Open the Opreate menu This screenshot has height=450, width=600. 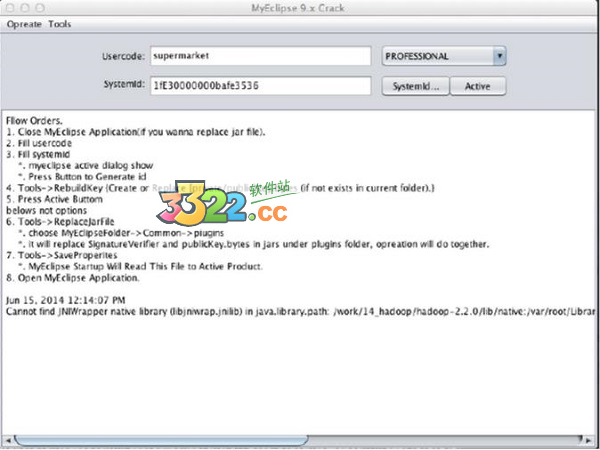24,24
